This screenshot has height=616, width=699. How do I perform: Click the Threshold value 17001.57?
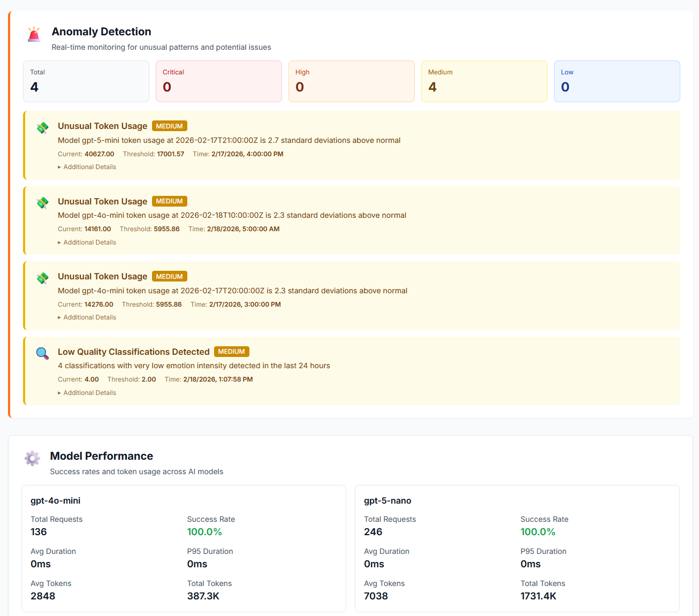[x=170, y=154]
